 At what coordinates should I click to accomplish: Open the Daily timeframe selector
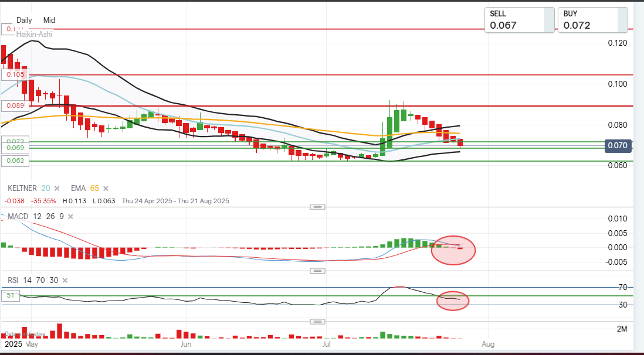point(24,20)
